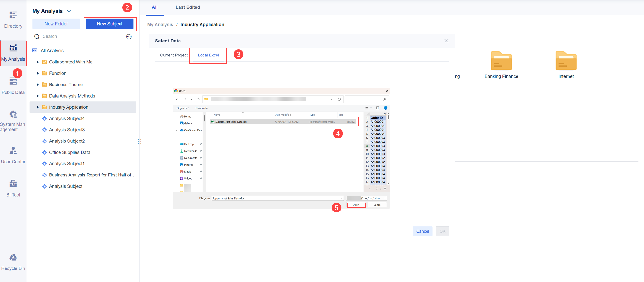Click the New Folder button
Image resolution: width=644 pixels, height=282 pixels.
[56, 24]
